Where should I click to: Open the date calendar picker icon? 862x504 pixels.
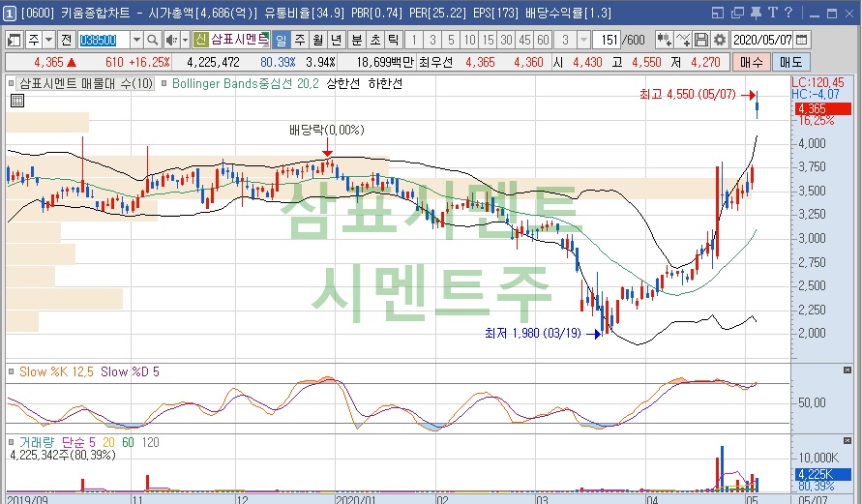click(x=801, y=40)
